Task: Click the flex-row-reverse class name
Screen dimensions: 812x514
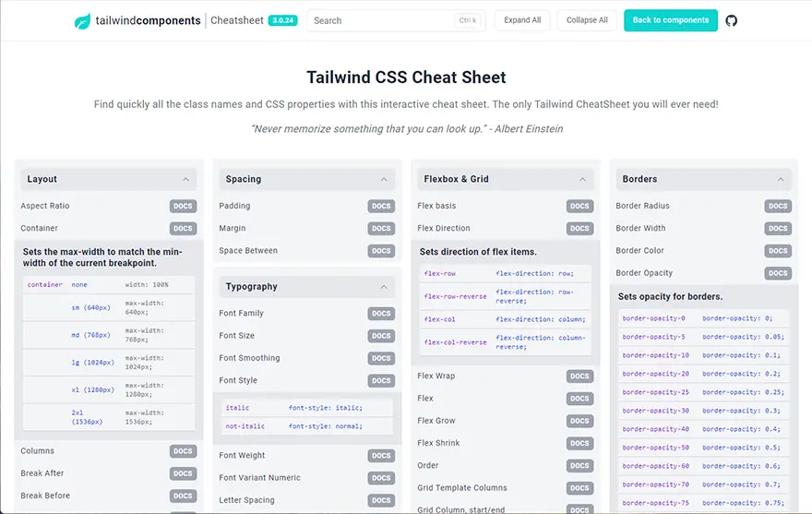Action: point(455,296)
